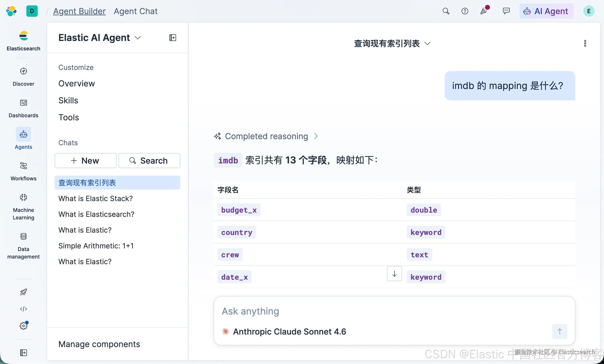Click in the Ask anything input field
The height and width of the screenshot is (364, 604).
point(394,311)
